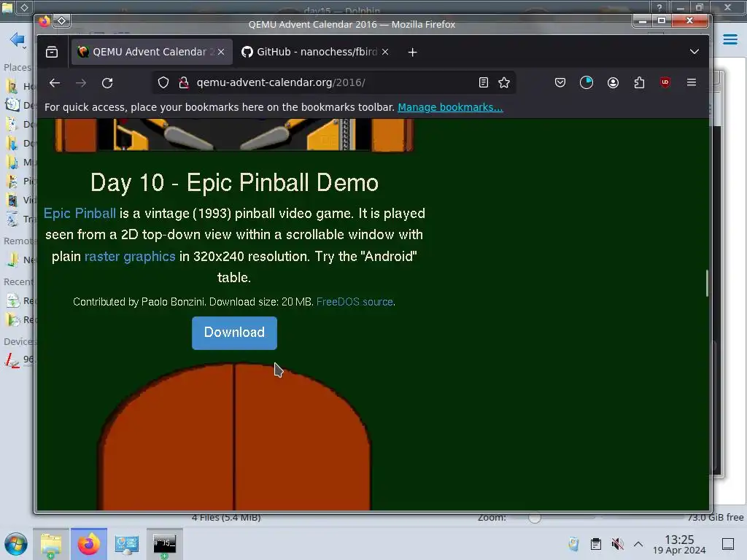Switch to Dolphin file manager in taskbar
The height and width of the screenshot is (560, 747).
tap(51, 544)
